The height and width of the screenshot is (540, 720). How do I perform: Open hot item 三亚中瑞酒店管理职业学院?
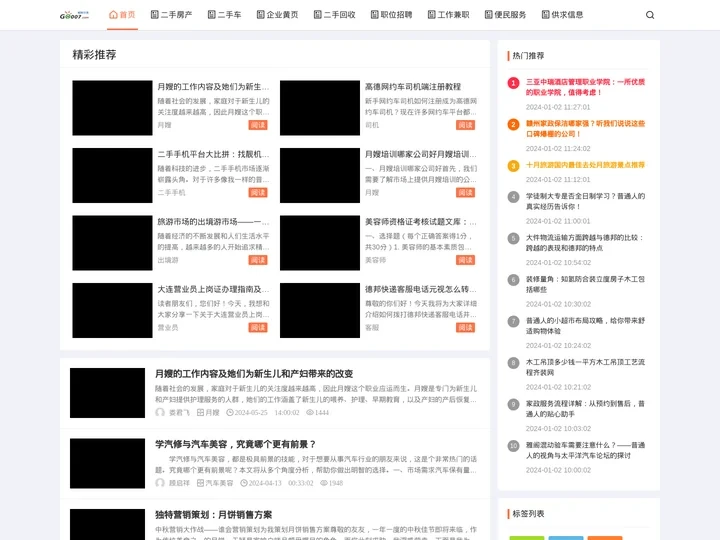(585, 87)
